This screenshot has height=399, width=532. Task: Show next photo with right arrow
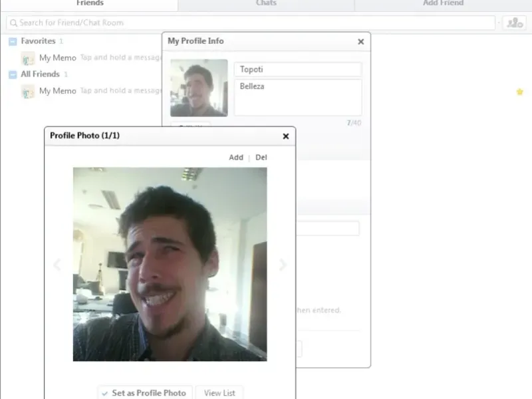tap(283, 264)
